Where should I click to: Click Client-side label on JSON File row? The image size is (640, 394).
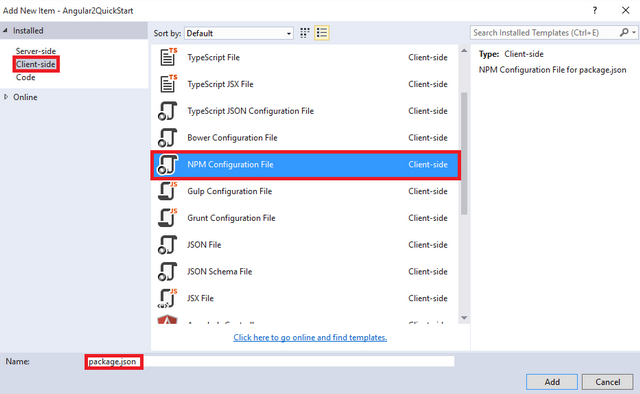(x=428, y=245)
